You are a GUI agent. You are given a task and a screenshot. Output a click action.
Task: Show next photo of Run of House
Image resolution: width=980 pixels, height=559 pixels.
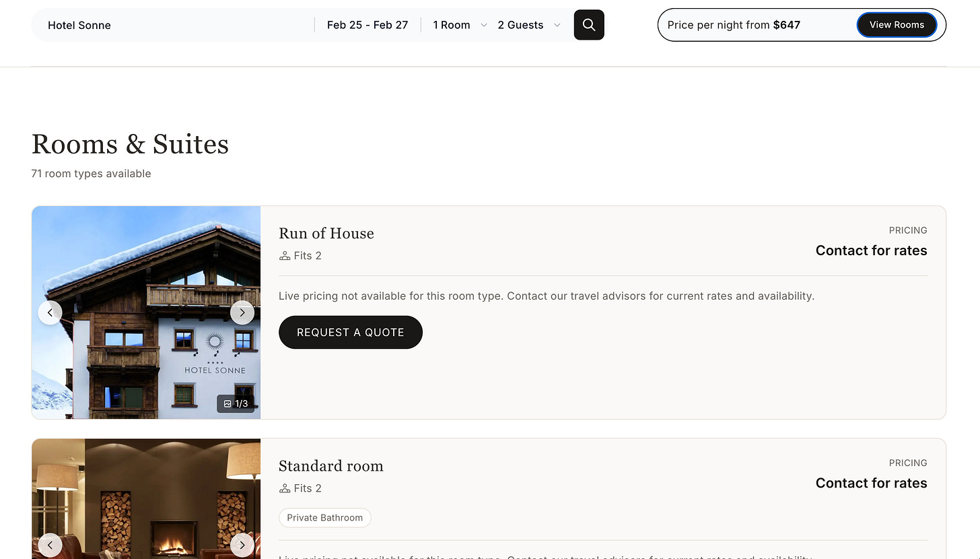242,313
